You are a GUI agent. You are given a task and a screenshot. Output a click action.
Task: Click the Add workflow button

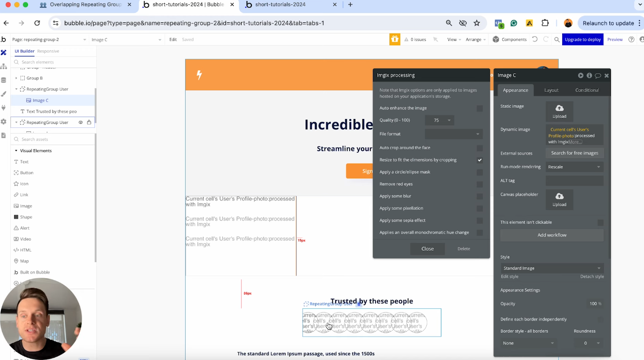tap(551, 235)
